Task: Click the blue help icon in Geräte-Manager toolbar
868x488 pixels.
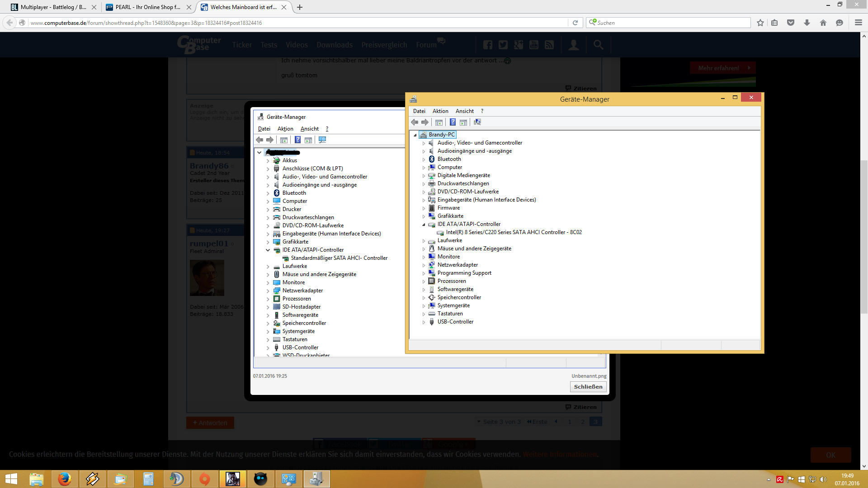Action: coord(453,122)
